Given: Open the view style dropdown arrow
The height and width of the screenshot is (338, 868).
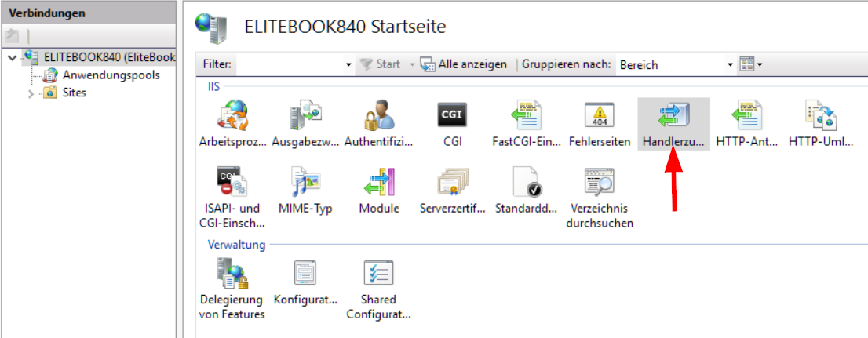Looking at the screenshot, I should (x=760, y=65).
